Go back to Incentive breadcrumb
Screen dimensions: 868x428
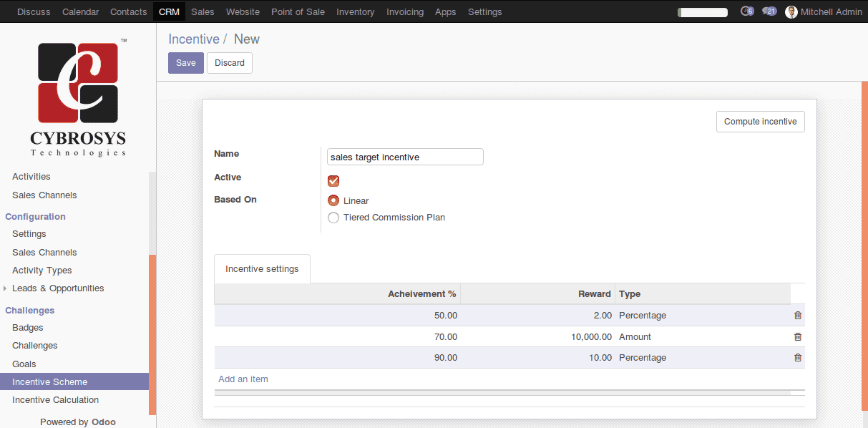[194, 39]
